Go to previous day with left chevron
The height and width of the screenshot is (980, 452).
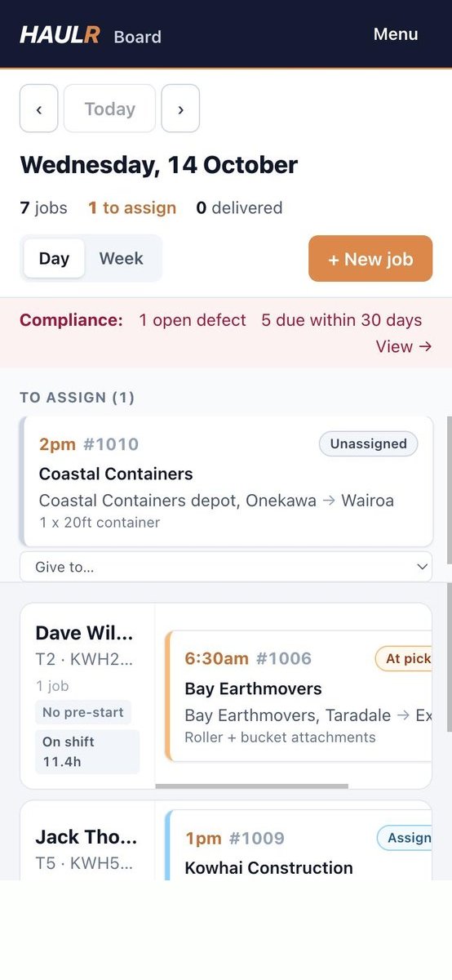tap(38, 109)
